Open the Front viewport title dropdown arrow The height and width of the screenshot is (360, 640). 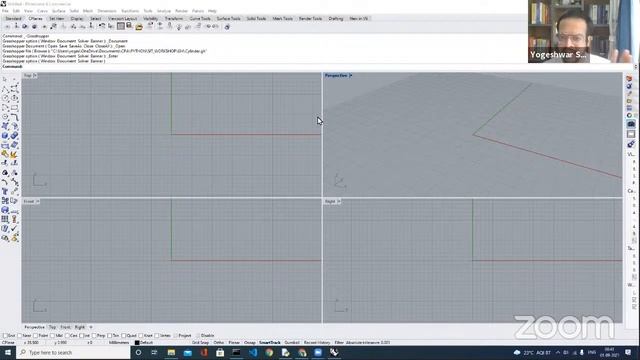[x=38, y=202]
